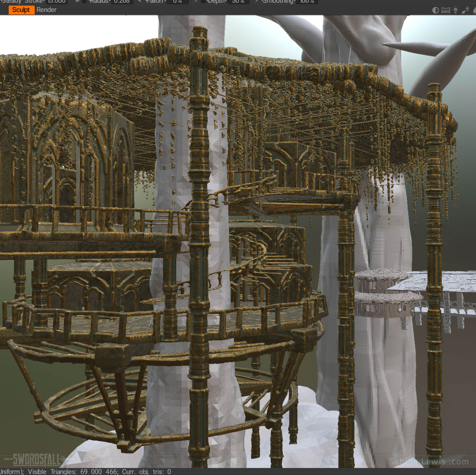Image resolution: width=476 pixels, height=475 pixels.
Task: Click the Smoothing percentage field
Action: [307, 1]
